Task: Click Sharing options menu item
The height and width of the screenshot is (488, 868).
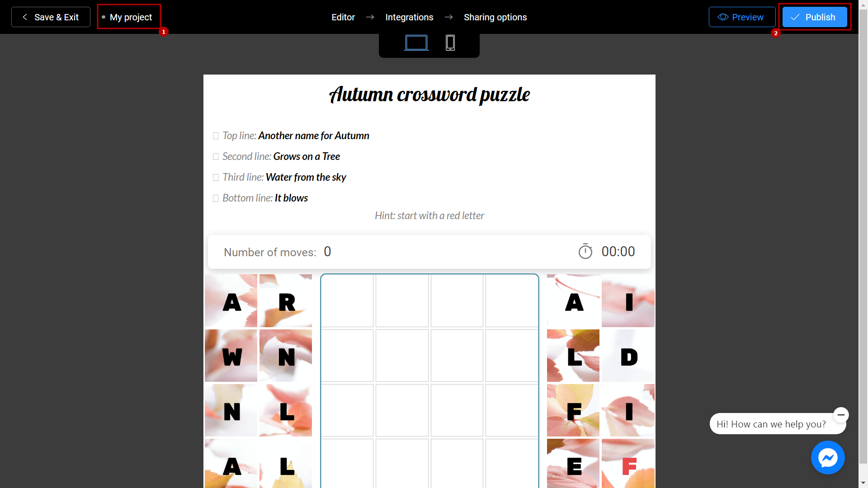Action: 495,17
